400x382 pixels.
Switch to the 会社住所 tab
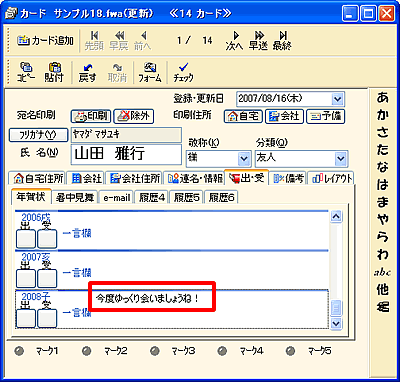click(135, 179)
